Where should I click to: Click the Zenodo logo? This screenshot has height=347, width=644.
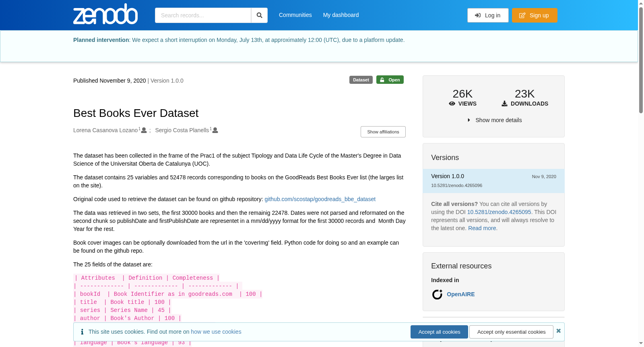(x=105, y=14)
